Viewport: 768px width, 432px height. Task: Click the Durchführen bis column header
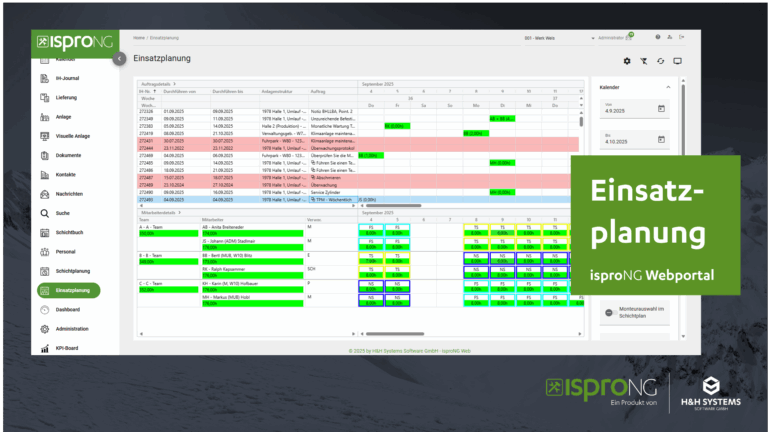point(228,92)
